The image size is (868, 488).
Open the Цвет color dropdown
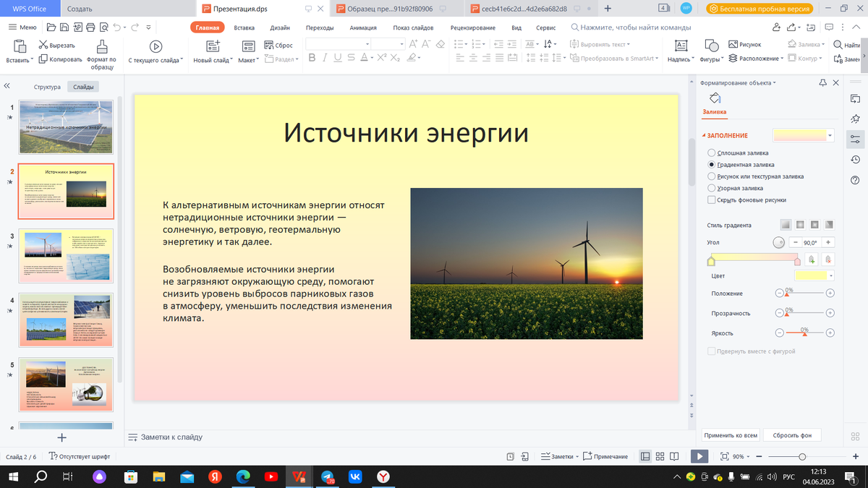pos(831,275)
